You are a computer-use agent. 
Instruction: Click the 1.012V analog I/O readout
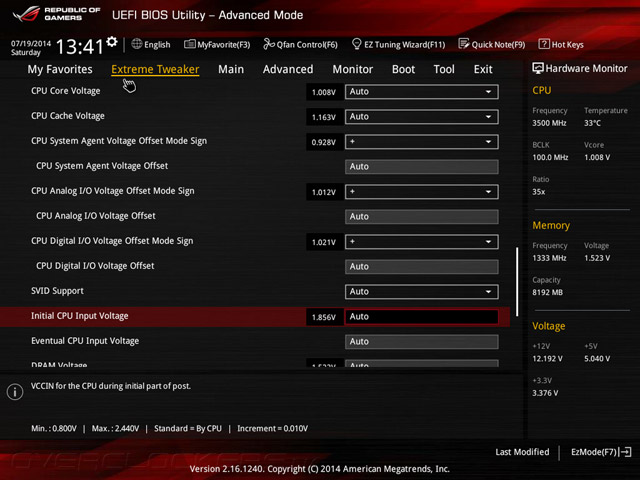(x=324, y=192)
